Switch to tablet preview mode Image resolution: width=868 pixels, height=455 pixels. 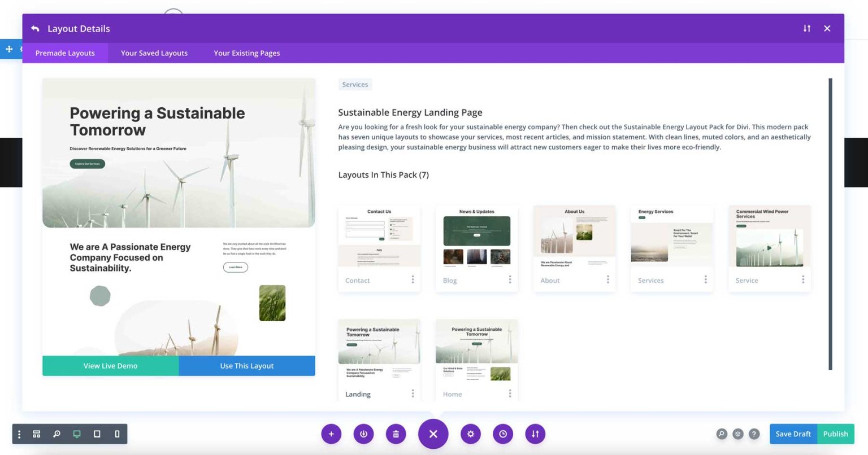[x=97, y=434]
